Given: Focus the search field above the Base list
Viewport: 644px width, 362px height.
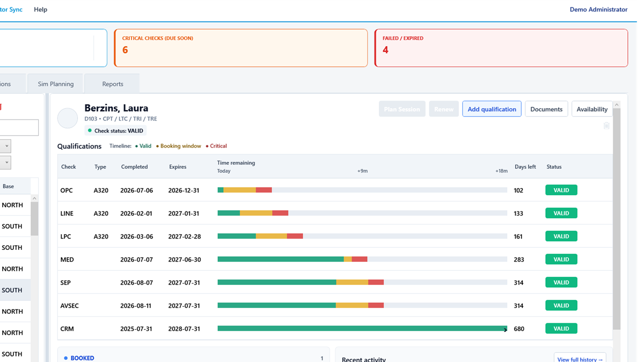Looking at the screenshot, I should 19,128.
